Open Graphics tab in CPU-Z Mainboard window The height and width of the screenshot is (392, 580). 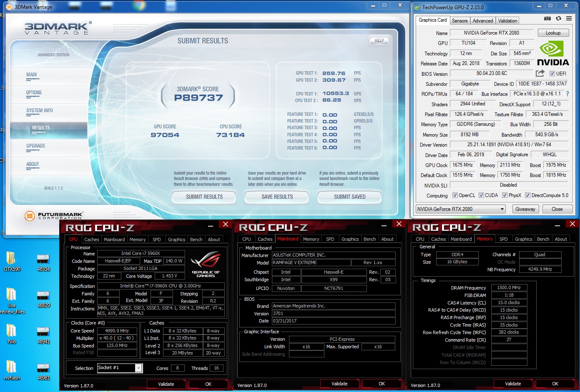pyautogui.click(x=350, y=239)
